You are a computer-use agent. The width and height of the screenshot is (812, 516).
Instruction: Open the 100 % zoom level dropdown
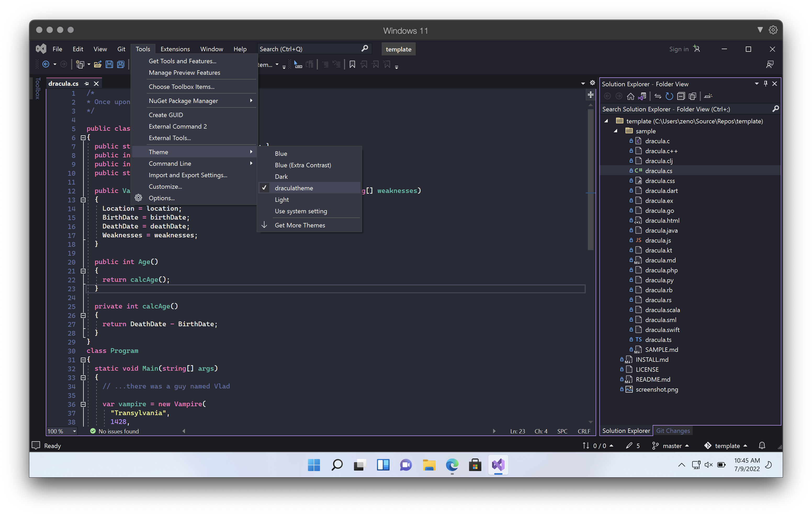(74, 431)
